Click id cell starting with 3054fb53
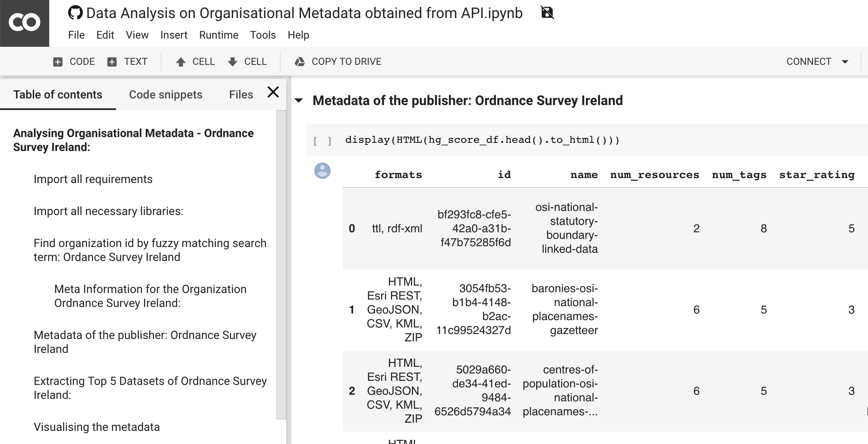Viewport: 868px width, 444px height. pos(473,309)
